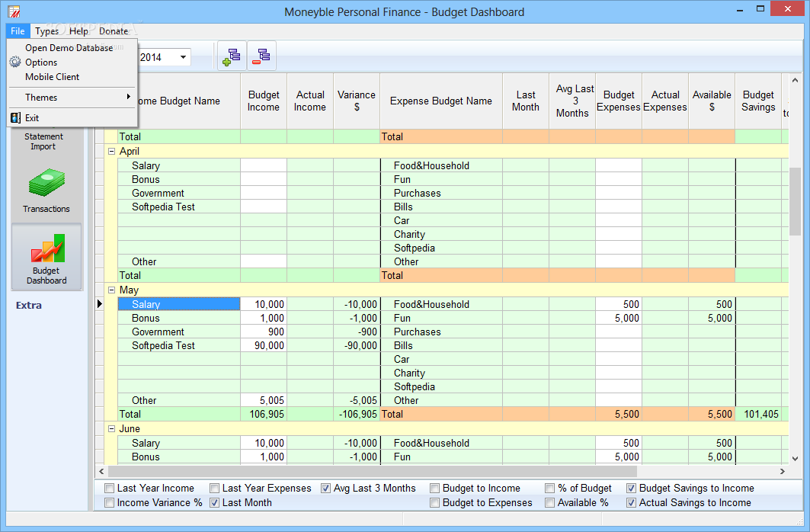Expand the Themes submenu arrow
The image size is (810, 532).
click(x=128, y=97)
